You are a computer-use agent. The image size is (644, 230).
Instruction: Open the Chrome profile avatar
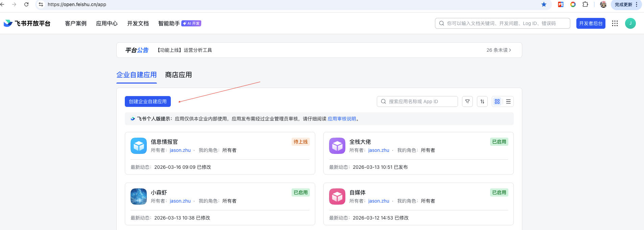tap(603, 4)
